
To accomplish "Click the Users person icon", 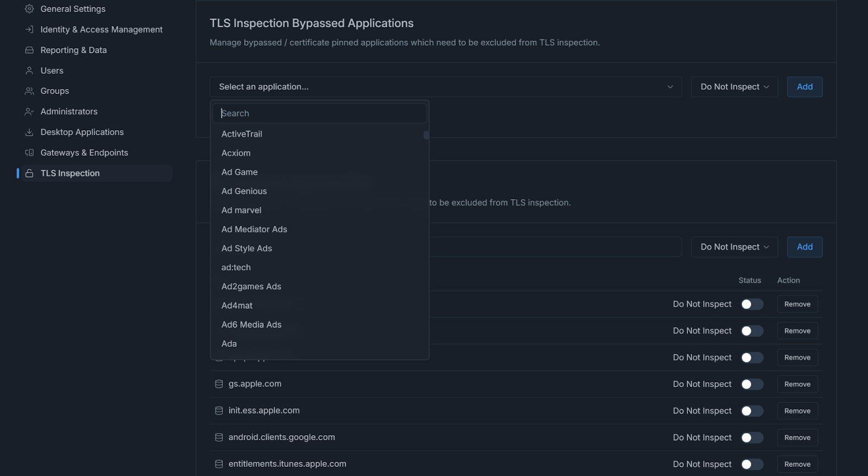I will (29, 71).
